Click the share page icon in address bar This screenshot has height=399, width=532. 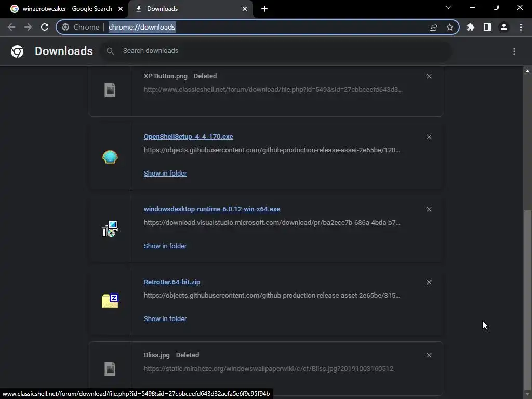[433, 27]
